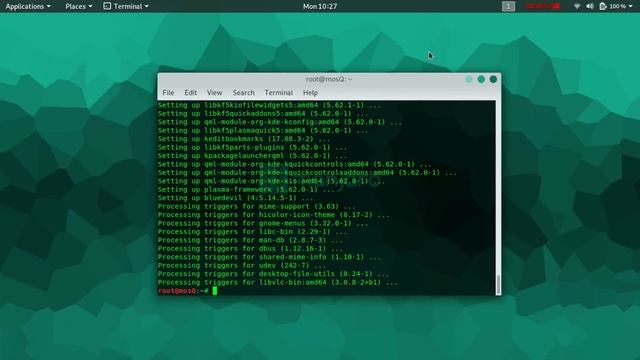Screen dimensions: 640x360
Task: Click line 'Setting up libkf5parts-plugins'
Action: tap(252, 147)
